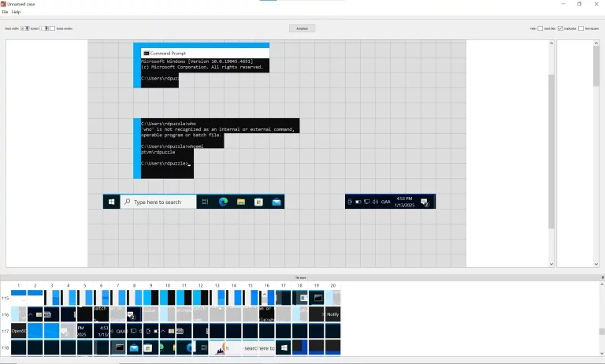Select the Edge browser icon on the canvas taskbar
Viewport: 605px width, 364px height.
pos(223,202)
